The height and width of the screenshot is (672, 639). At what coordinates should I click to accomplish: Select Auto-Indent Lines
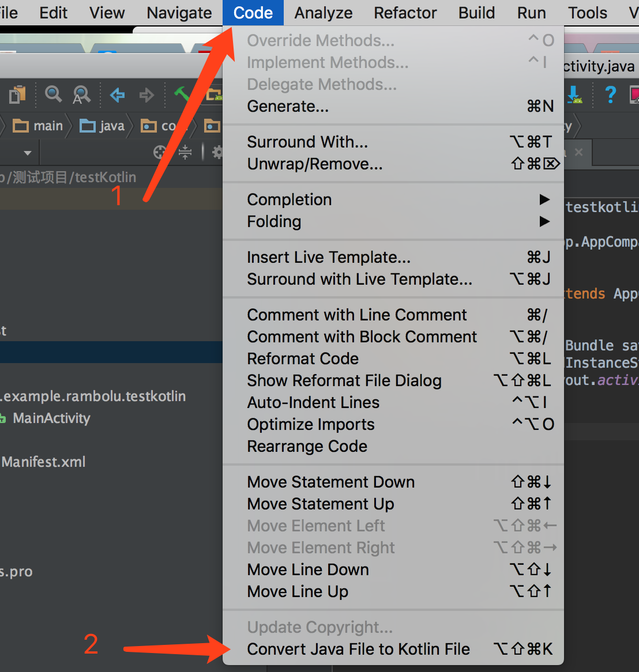393,402
